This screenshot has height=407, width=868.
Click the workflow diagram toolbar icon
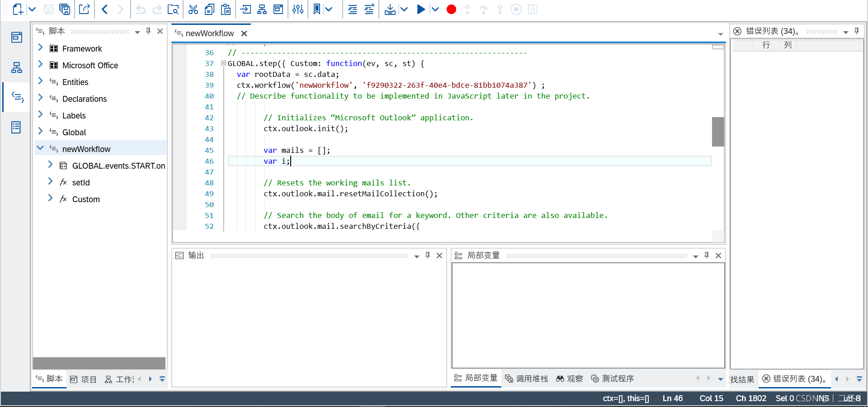point(262,9)
